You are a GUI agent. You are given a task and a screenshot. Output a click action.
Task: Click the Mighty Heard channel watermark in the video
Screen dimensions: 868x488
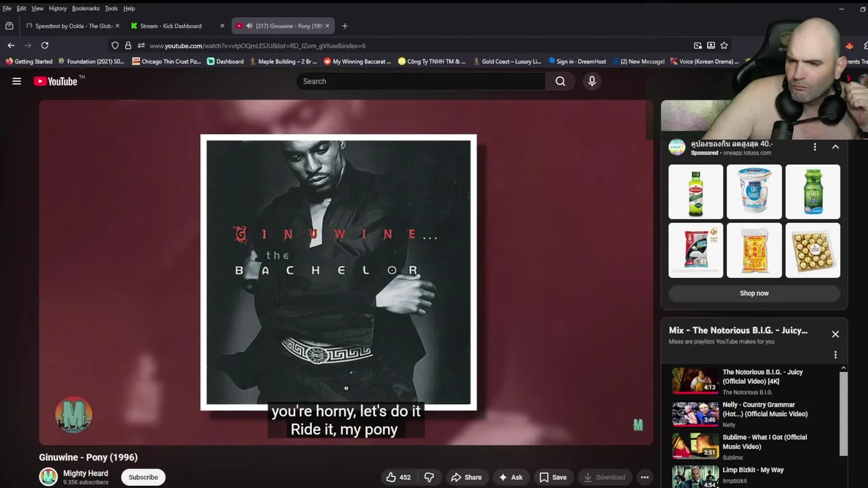coord(638,425)
